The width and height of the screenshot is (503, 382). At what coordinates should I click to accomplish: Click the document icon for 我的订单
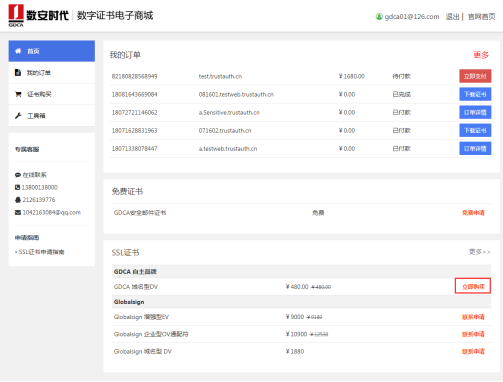pyautogui.click(x=18, y=72)
